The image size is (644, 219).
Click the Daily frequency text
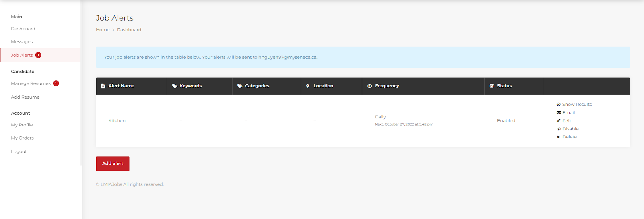coord(380,117)
